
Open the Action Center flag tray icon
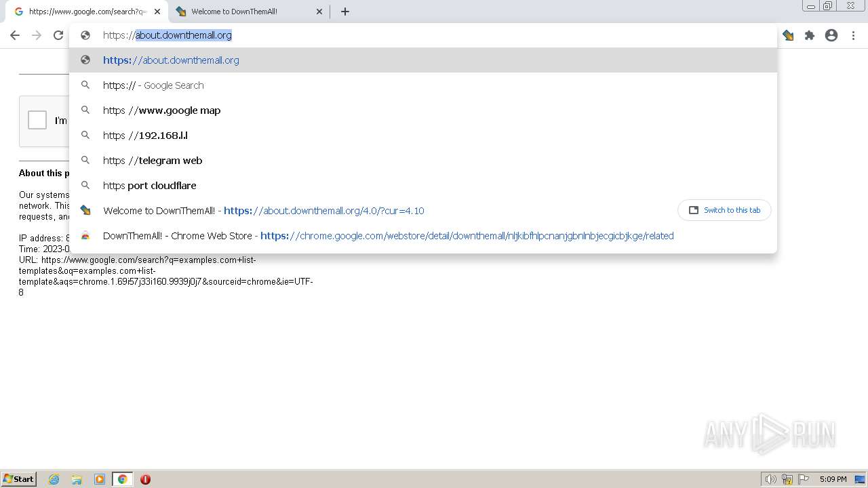[x=804, y=479]
